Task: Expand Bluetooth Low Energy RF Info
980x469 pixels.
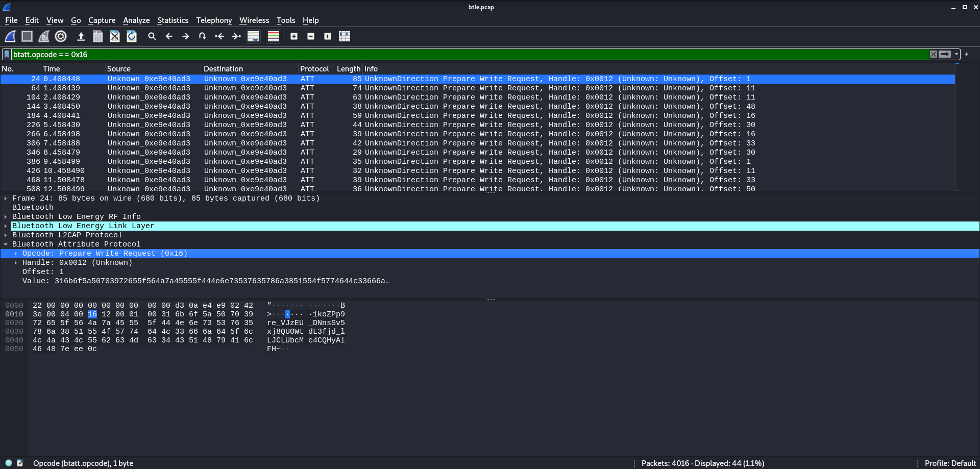Action: [x=6, y=217]
